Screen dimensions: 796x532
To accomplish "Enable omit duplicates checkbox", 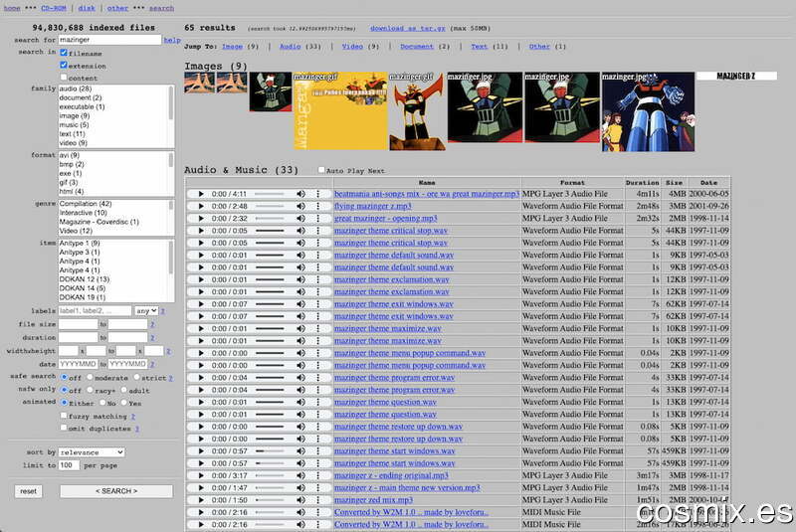I will [x=64, y=428].
